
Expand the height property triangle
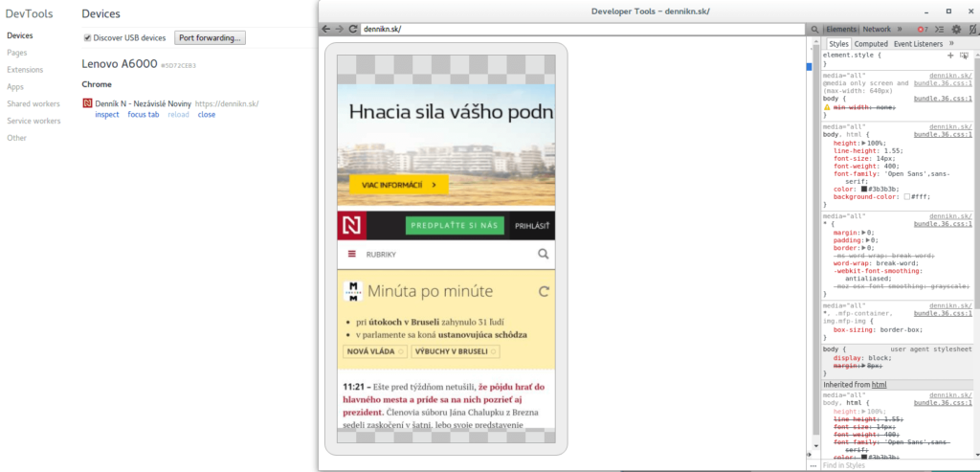coord(864,144)
